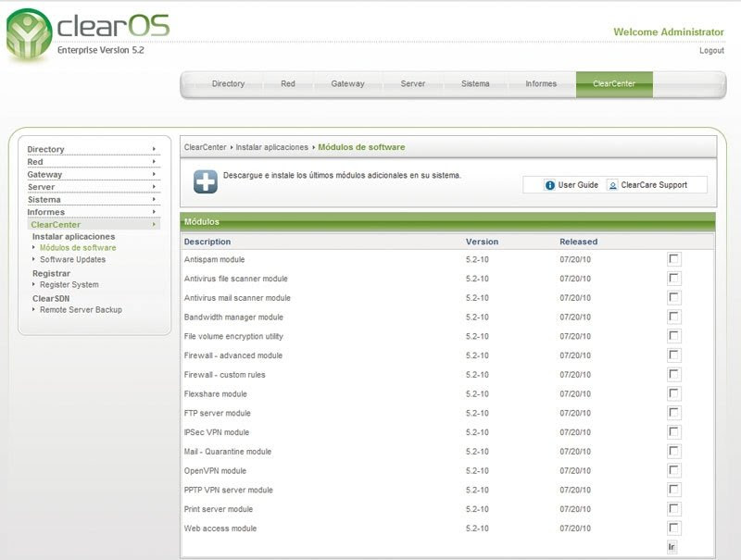Click the Ir button below checkboxes
This screenshot has width=741, height=560.
672,547
